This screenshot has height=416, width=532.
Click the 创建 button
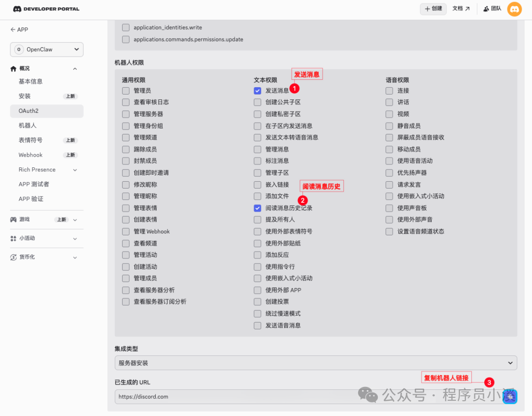pos(433,9)
